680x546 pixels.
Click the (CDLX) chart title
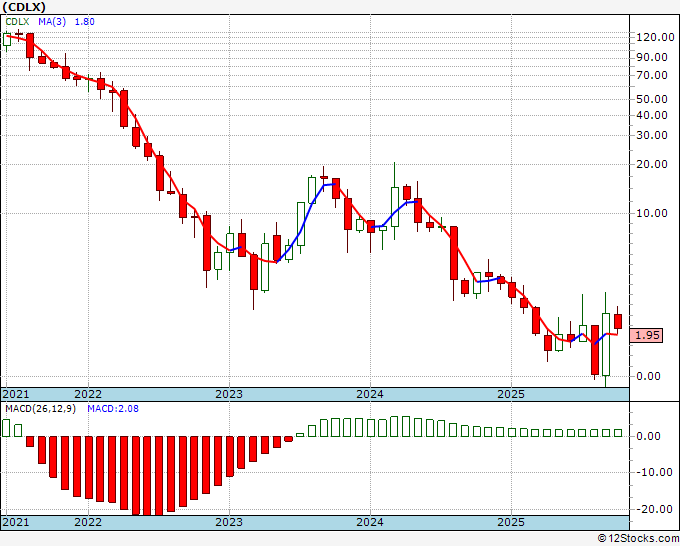point(24,7)
